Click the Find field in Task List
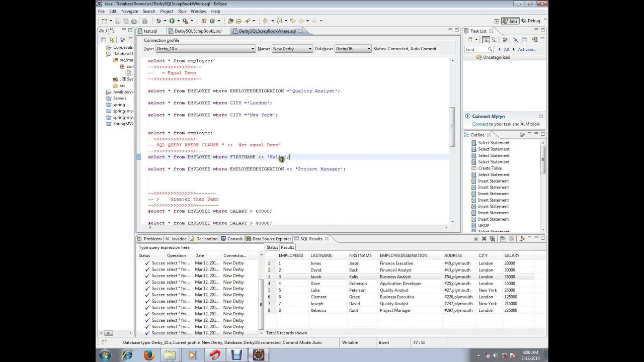 tap(479, 49)
